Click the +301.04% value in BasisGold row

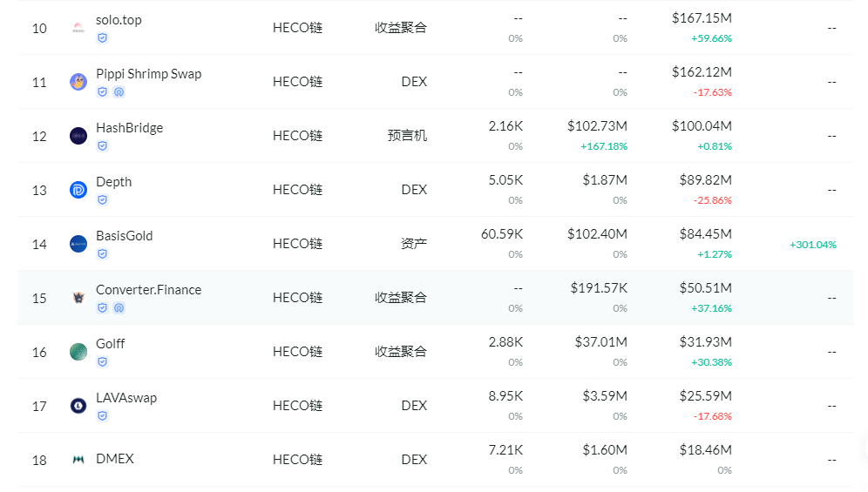pos(812,245)
